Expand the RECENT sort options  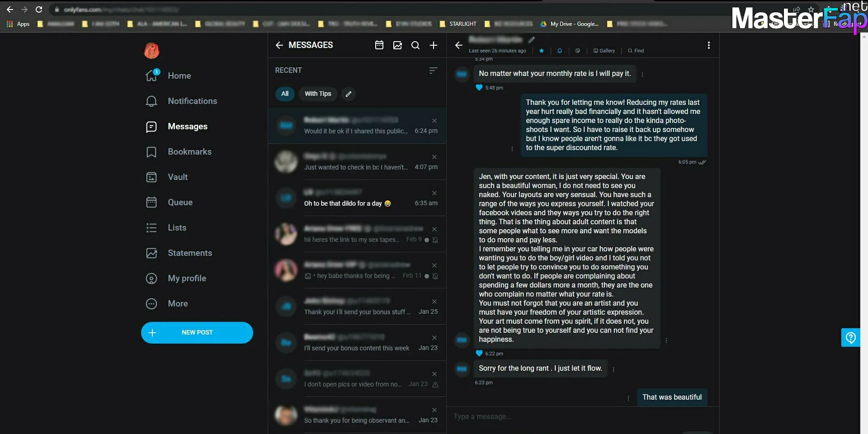(x=433, y=71)
